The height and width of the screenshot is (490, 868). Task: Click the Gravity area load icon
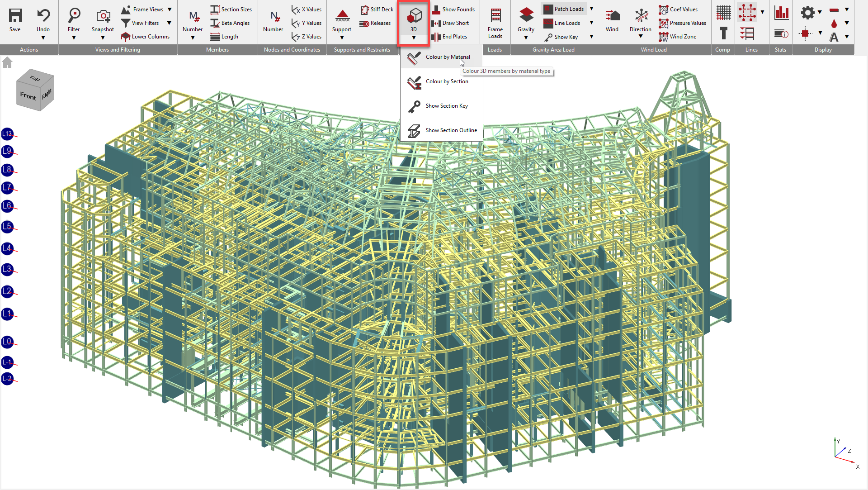coord(526,15)
